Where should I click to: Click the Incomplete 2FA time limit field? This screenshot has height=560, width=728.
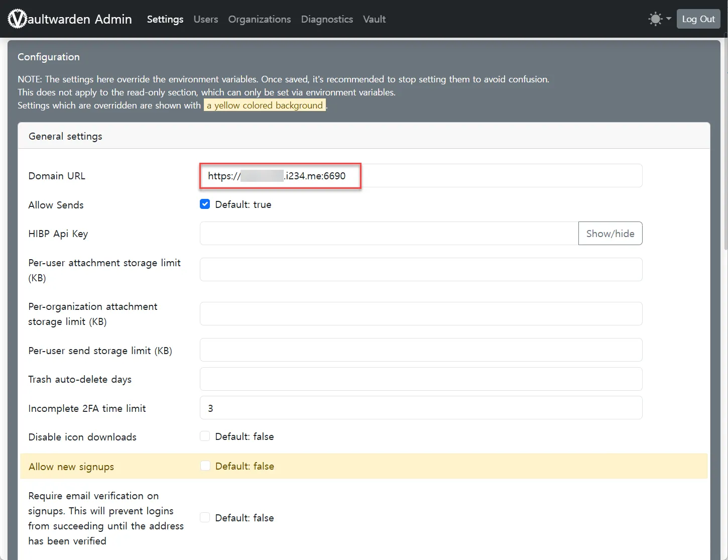(421, 408)
